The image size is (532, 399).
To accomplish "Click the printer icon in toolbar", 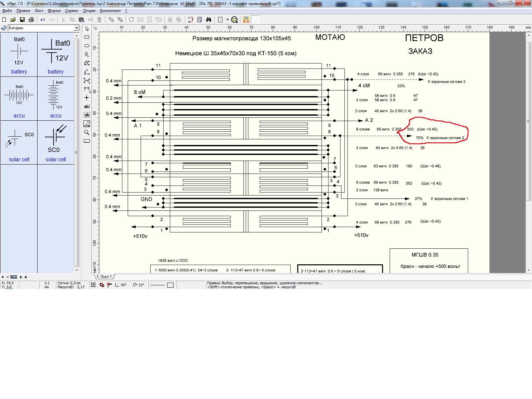I will point(31,20).
